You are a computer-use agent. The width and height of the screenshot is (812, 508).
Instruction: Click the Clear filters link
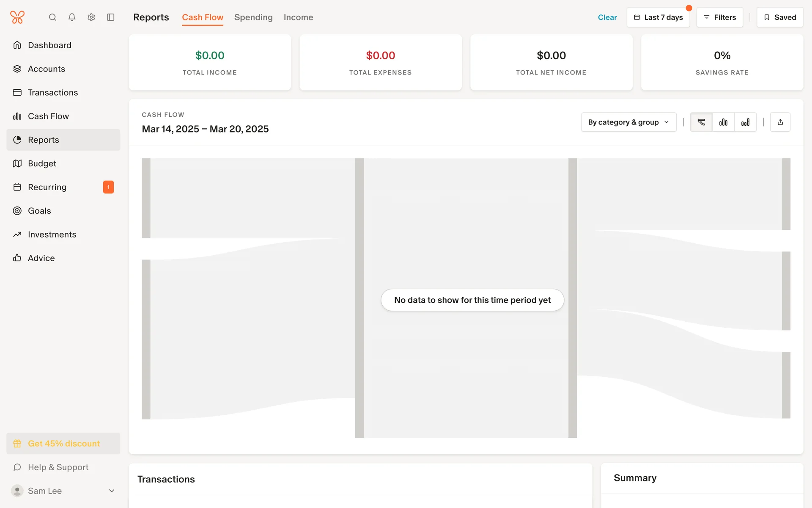click(x=607, y=17)
